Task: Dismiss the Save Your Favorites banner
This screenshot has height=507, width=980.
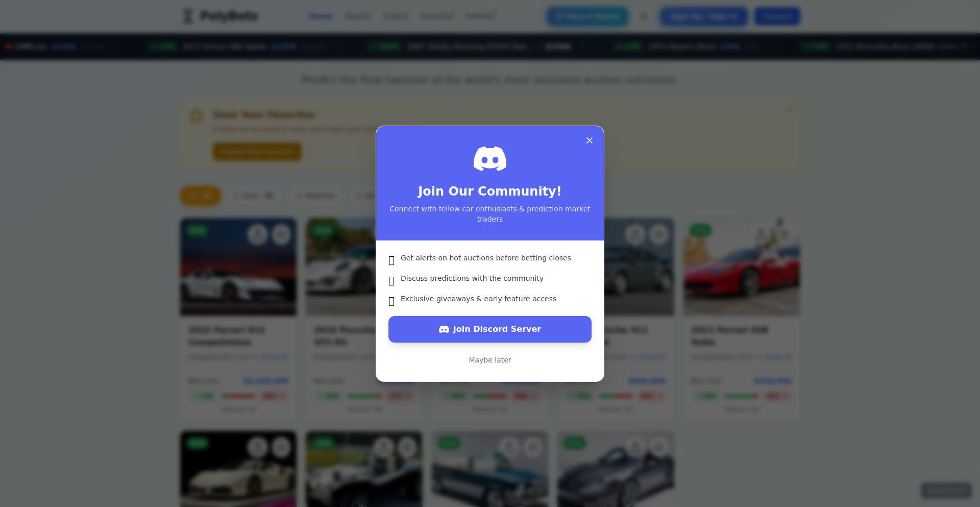Action: (x=789, y=110)
